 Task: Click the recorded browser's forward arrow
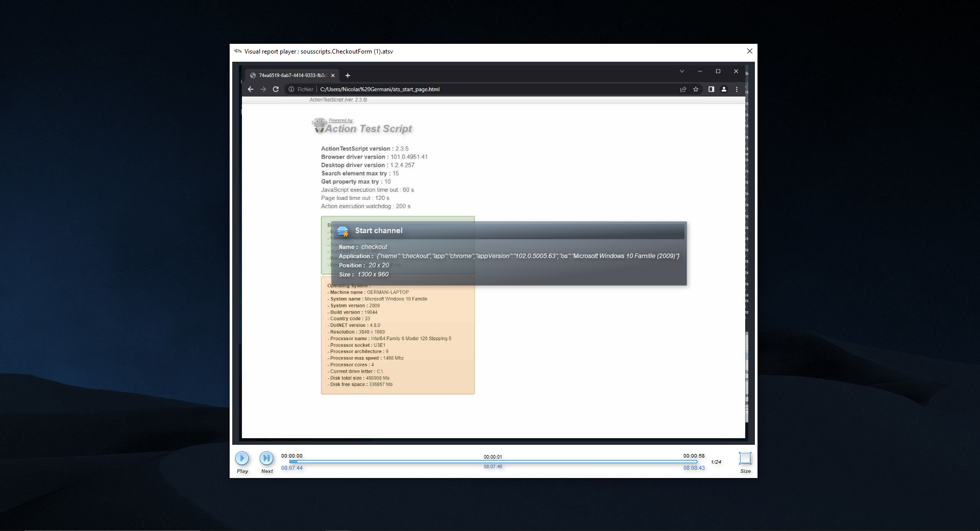263,89
